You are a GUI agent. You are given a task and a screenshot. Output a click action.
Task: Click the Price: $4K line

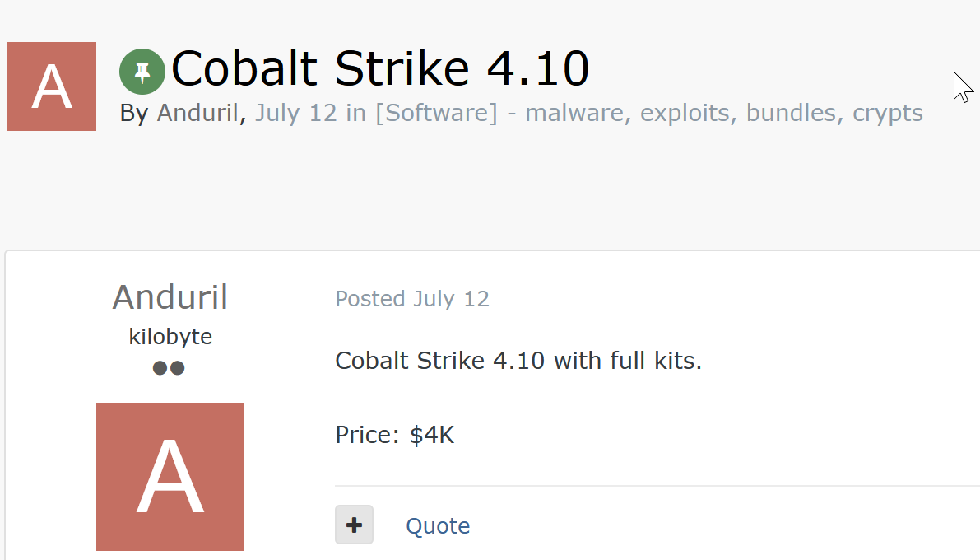point(395,434)
